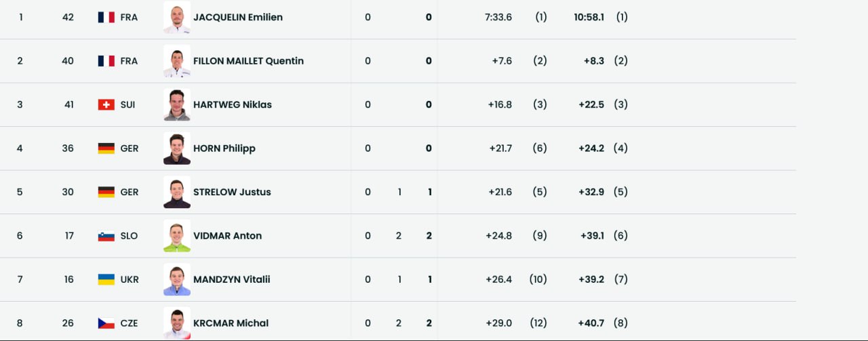Screen dimensions: 868x341
Task: Click the Czech flag icon
Action: tap(106, 323)
